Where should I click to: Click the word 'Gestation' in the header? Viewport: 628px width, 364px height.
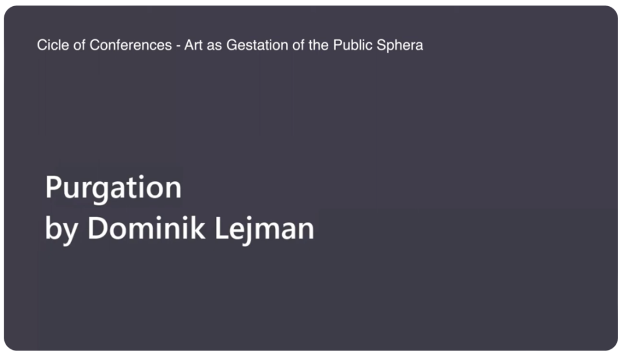coord(257,45)
